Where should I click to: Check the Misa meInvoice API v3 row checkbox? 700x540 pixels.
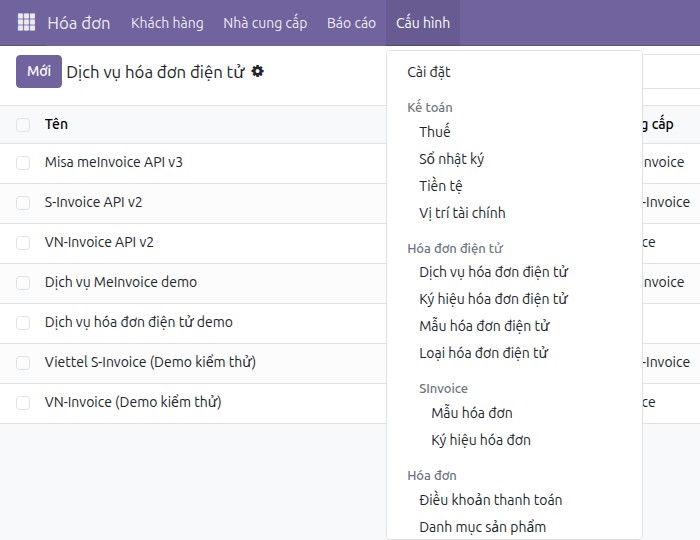click(23, 163)
